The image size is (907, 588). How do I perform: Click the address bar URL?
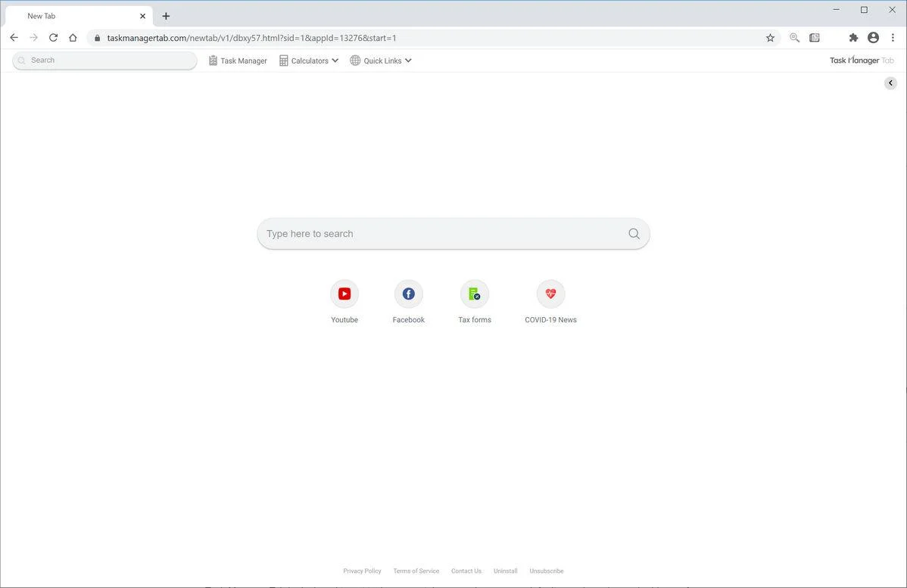(x=251, y=38)
